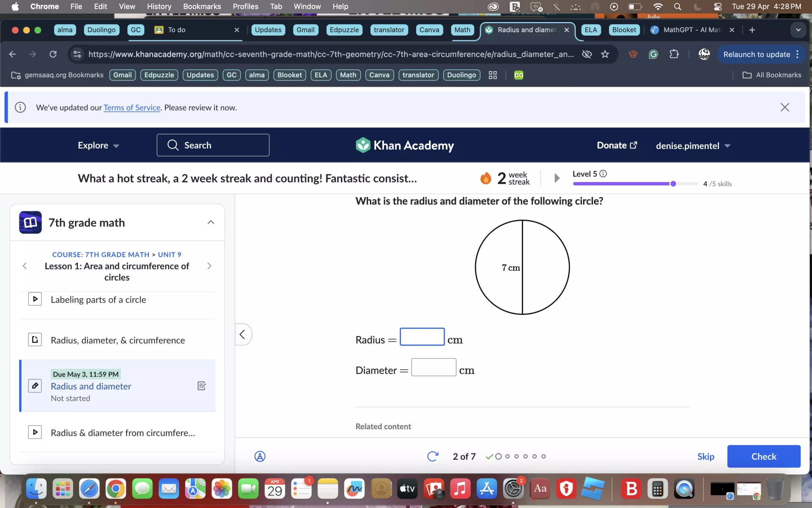Viewport: 812px width, 508px height.
Task: Click the 7th grade math course icon
Action: pyautogui.click(x=30, y=222)
